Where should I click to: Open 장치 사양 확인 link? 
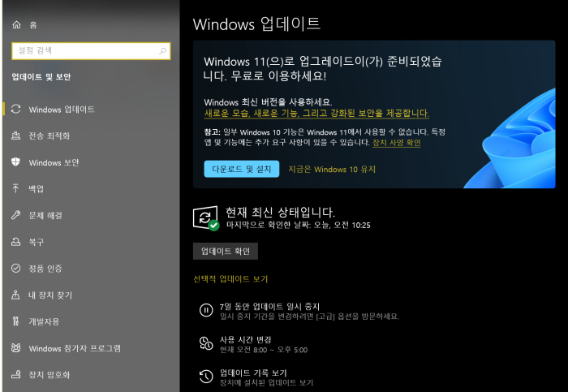point(397,143)
